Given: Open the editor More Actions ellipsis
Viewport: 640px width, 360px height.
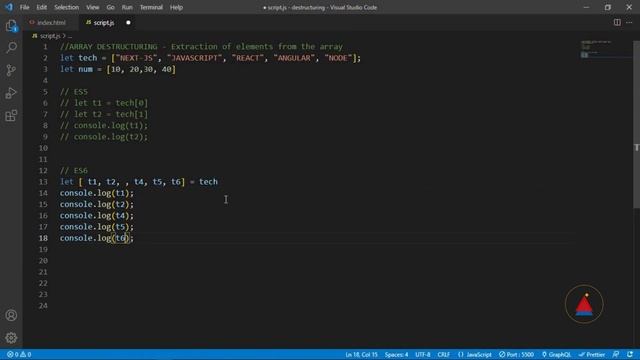Looking at the screenshot, I should (629, 22).
